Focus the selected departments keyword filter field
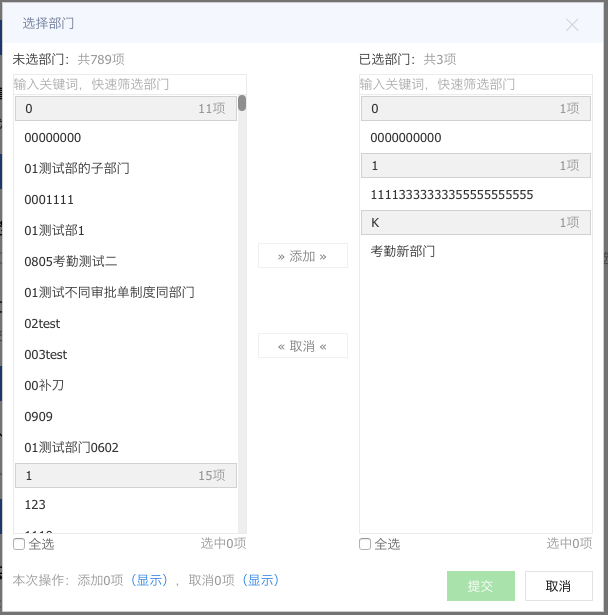The image size is (608, 615). [475, 84]
